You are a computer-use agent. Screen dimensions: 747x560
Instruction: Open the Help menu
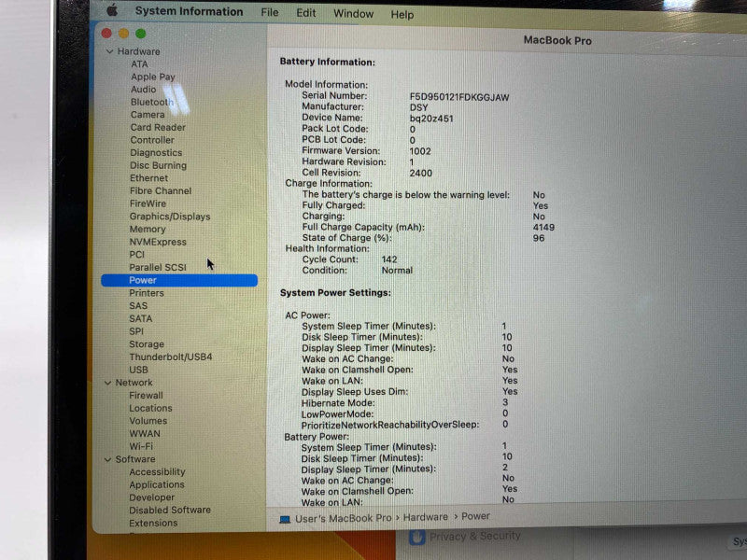(402, 15)
